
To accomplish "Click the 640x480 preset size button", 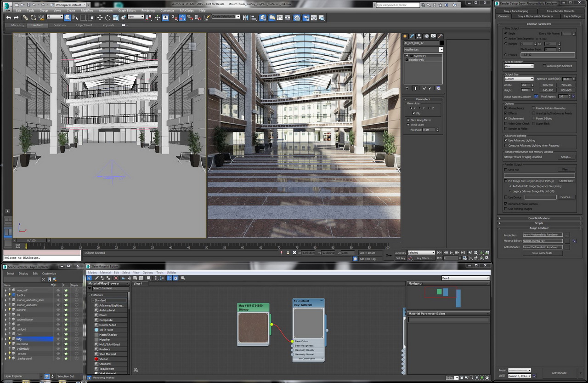I will tap(547, 90).
